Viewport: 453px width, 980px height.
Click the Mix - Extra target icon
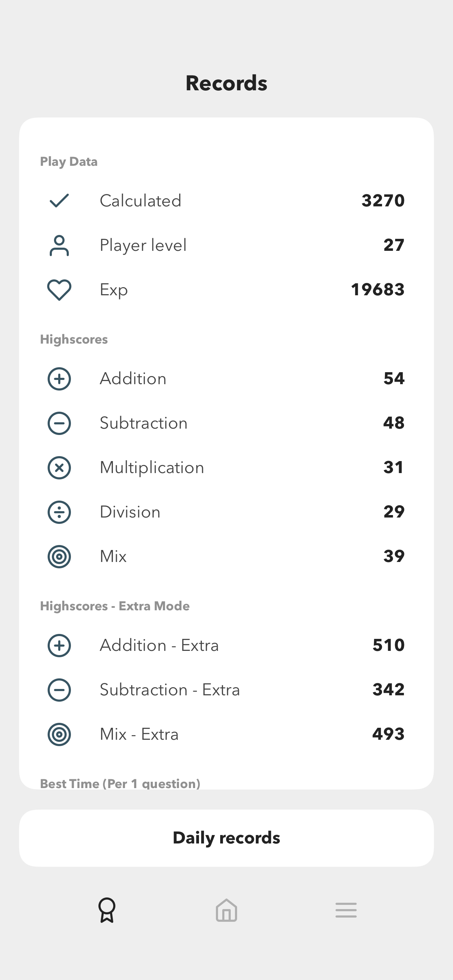click(x=59, y=734)
